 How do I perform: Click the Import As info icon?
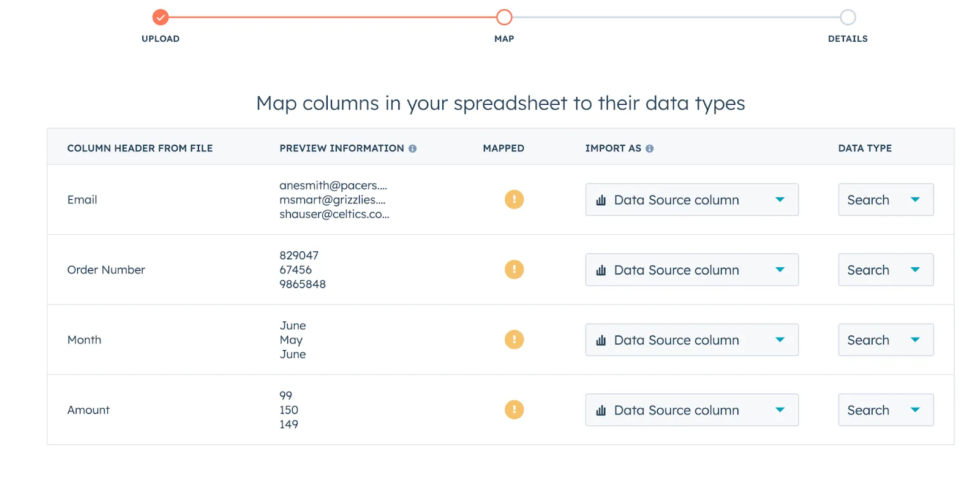[650, 148]
